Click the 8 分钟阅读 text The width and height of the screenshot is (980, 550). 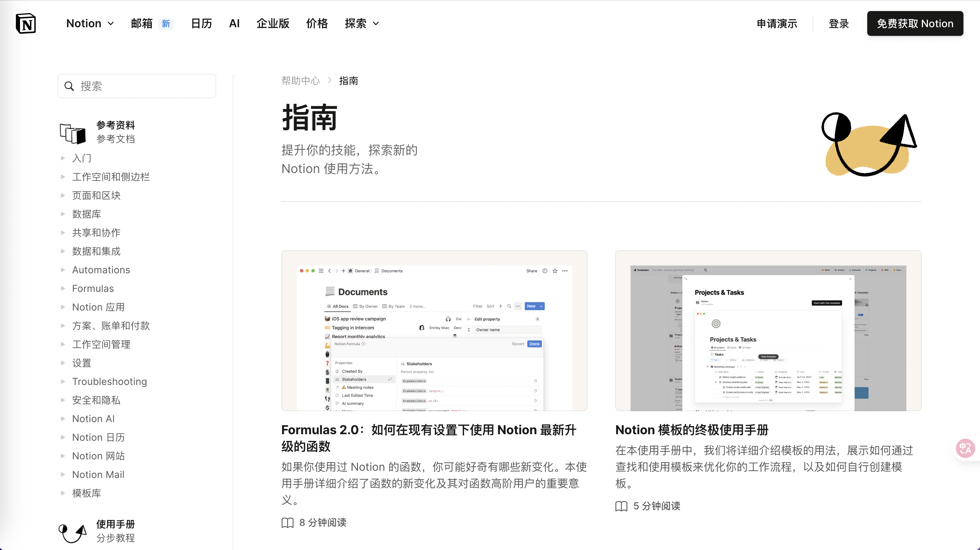click(323, 523)
